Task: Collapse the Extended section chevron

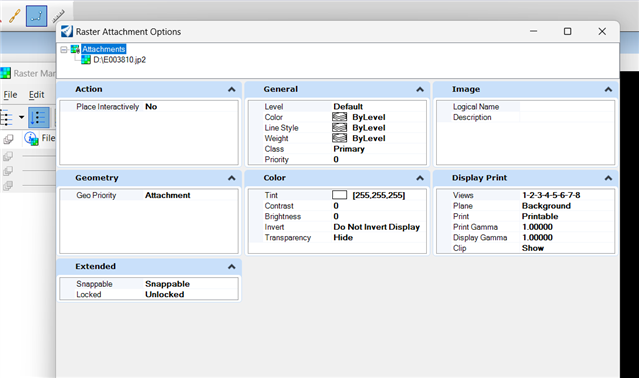Action: click(231, 267)
